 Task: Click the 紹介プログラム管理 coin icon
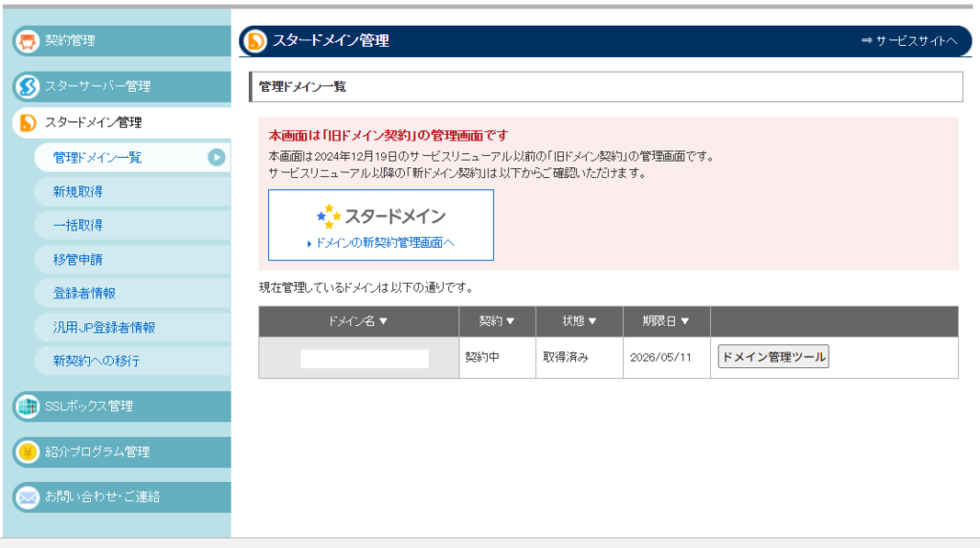pyautogui.click(x=28, y=452)
